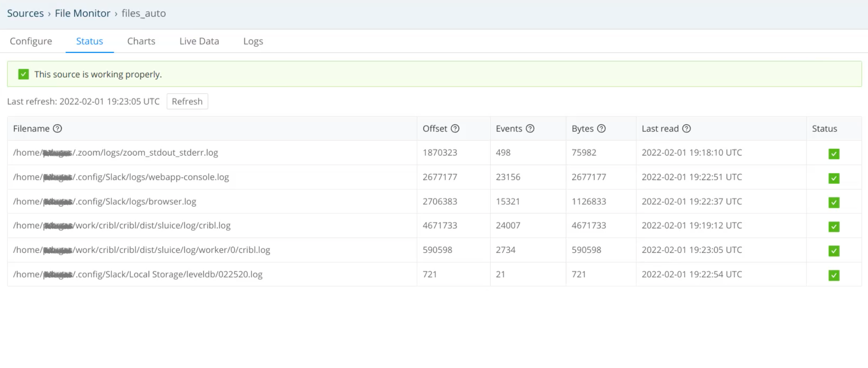This screenshot has height=368, width=868.
Task: Click status check icon for worker/0/cribl.log
Action: [x=833, y=251]
